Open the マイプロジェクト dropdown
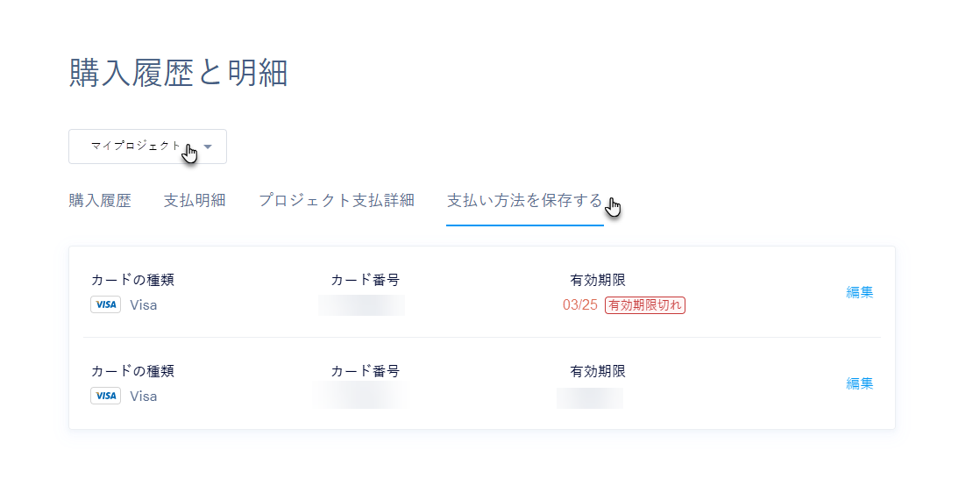The height and width of the screenshot is (479, 980). [x=147, y=147]
